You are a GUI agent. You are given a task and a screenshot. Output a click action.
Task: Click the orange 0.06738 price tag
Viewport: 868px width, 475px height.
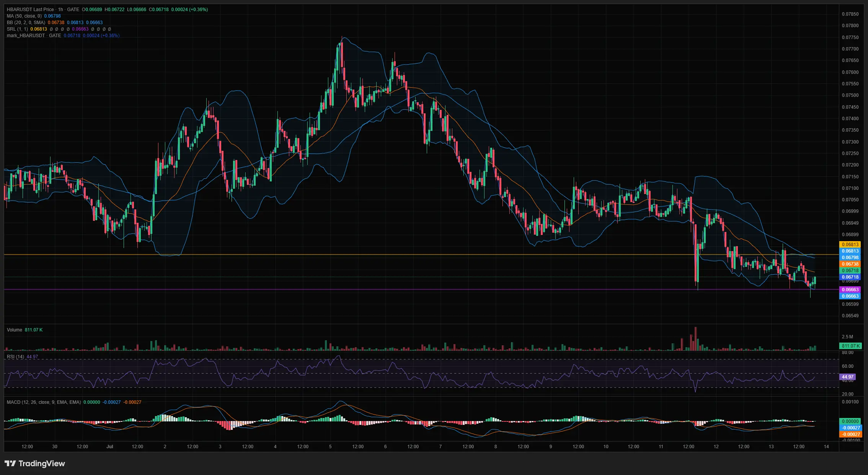[x=850, y=264]
